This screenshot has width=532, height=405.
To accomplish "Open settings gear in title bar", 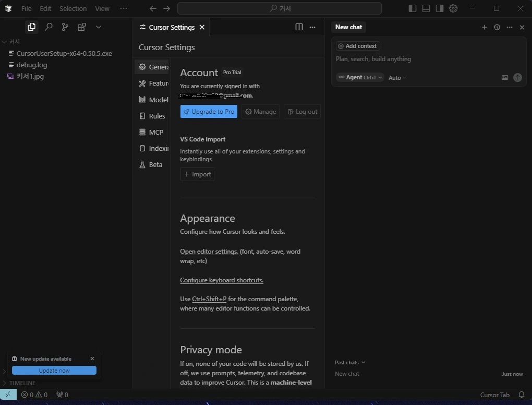I will (x=453, y=8).
